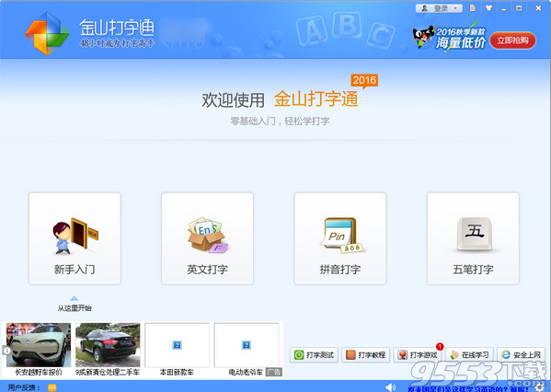
Task: Launch 打字测试 typing test
Action: [x=315, y=355]
